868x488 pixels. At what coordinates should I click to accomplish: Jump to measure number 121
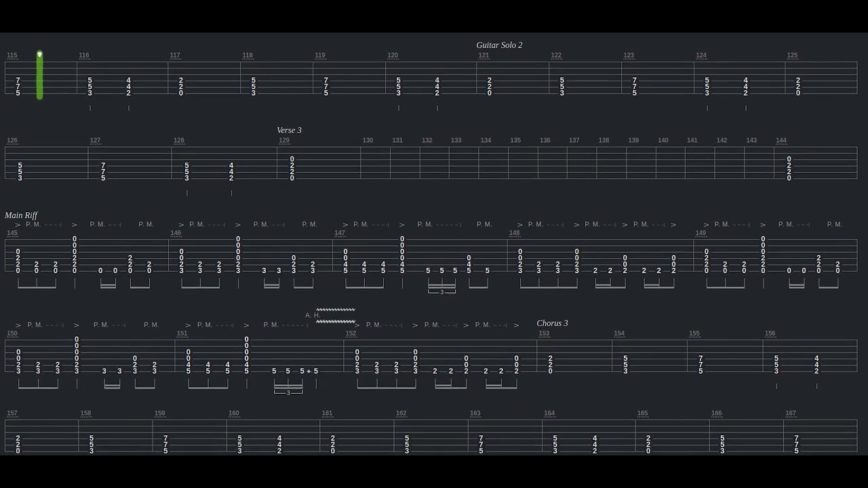pos(484,56)
